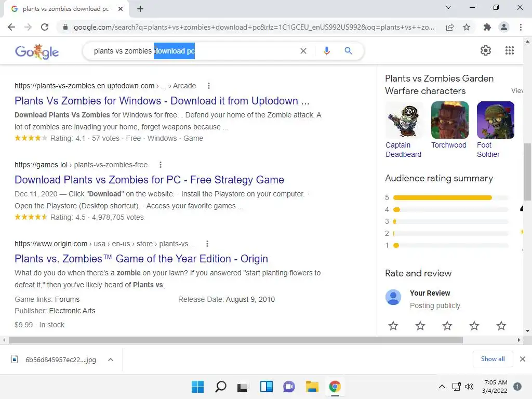Click the 1-star rating bar
Screen dimensions: 532x399
[x=450, y=245]
